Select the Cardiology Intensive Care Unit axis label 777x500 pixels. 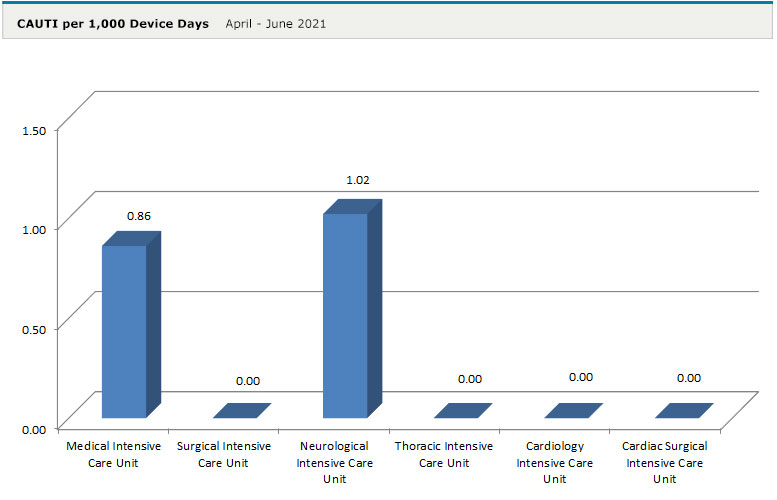point(555,462)
